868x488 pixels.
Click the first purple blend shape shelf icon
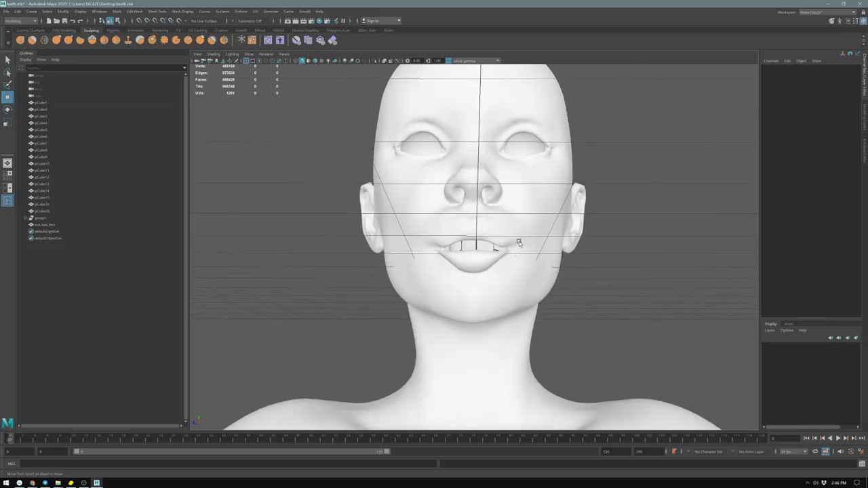[268, 40]
